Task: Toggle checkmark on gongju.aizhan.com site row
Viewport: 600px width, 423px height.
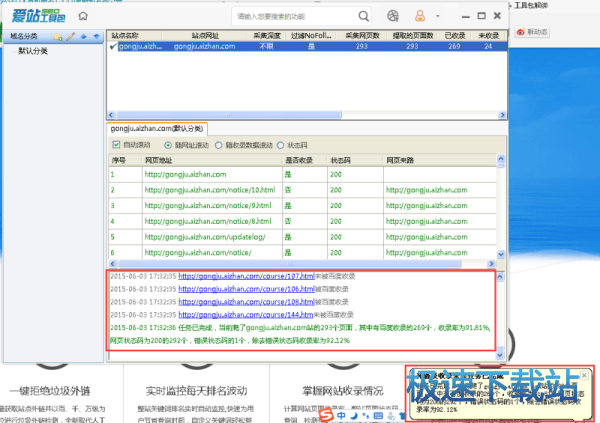Action: tap(113, 46)
